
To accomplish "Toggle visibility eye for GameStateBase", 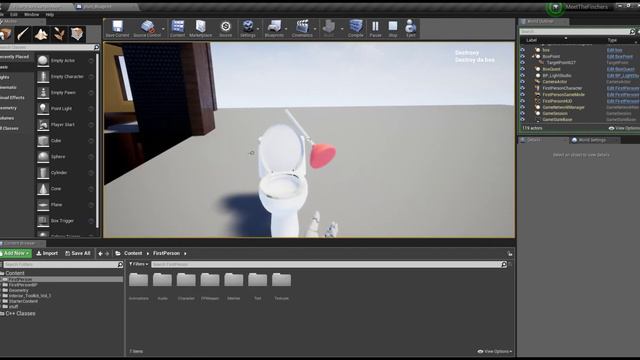I will [x=522, y=120].
